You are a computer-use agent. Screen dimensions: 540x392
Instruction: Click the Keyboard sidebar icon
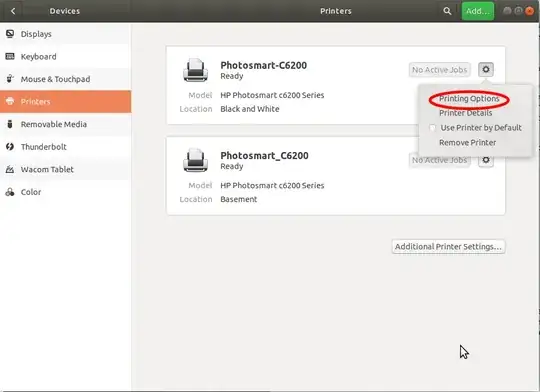coord(10,56)
